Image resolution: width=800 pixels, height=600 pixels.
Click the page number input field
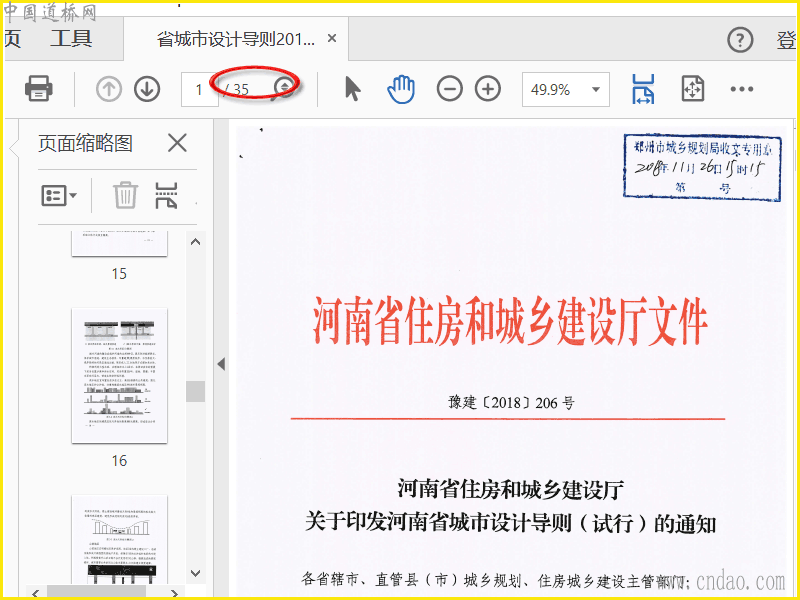(199, 89)
